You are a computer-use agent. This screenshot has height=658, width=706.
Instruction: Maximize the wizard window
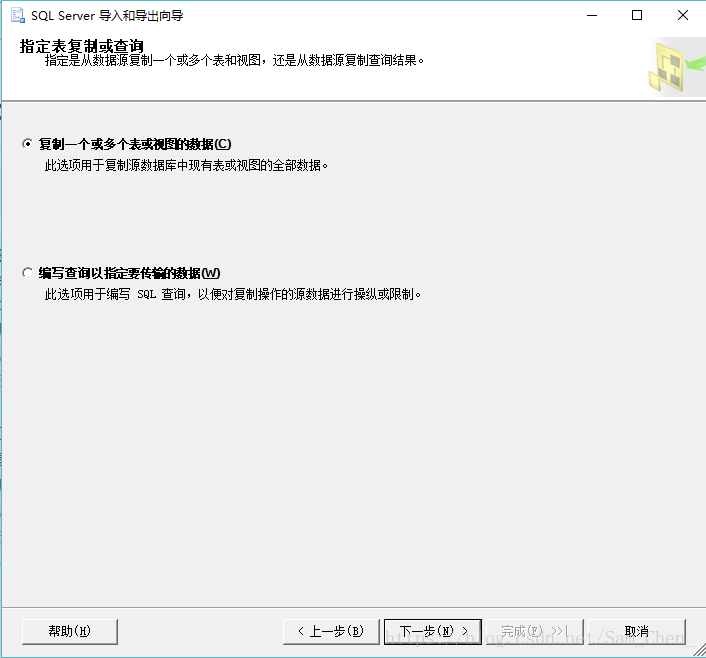point(637,15)
